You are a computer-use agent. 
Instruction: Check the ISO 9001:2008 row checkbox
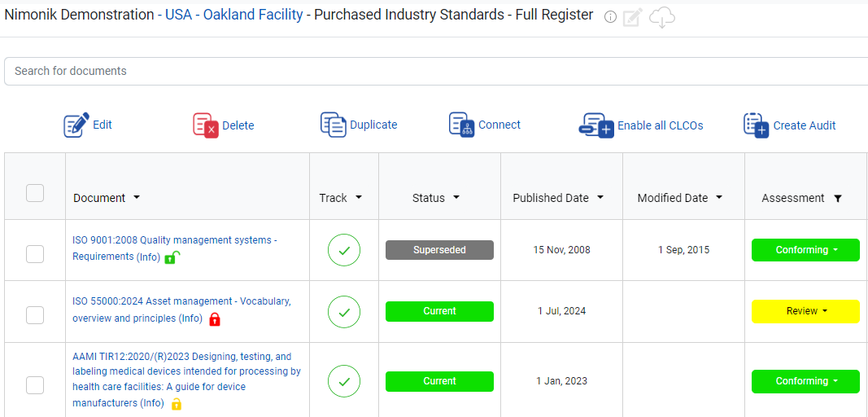(x=35, y=254)
